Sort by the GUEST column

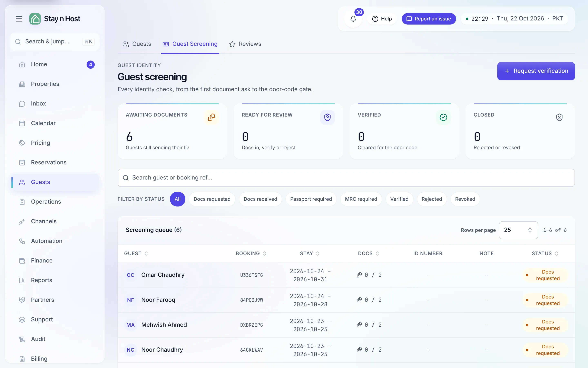pos(136,254)
